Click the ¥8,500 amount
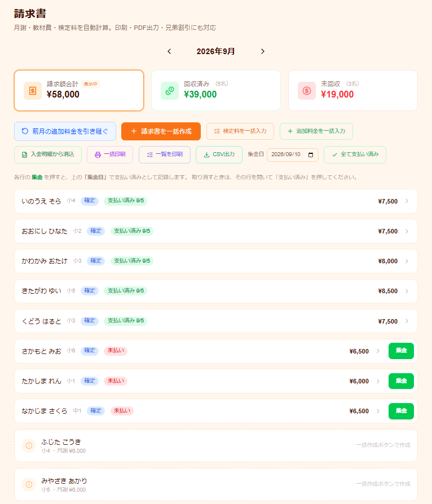 click(x=387, y=291)
